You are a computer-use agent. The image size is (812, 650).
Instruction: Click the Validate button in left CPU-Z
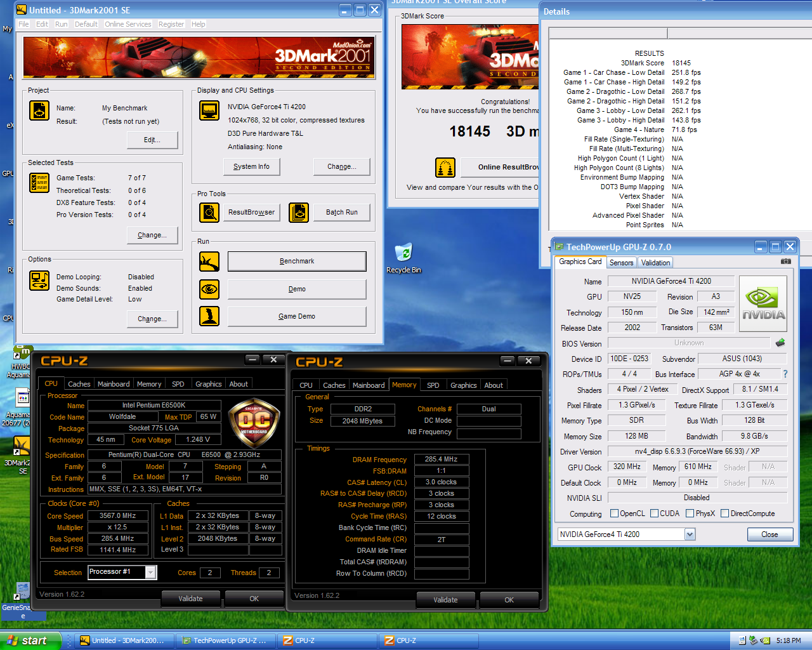pyautogui.click(x=190, y=599)
